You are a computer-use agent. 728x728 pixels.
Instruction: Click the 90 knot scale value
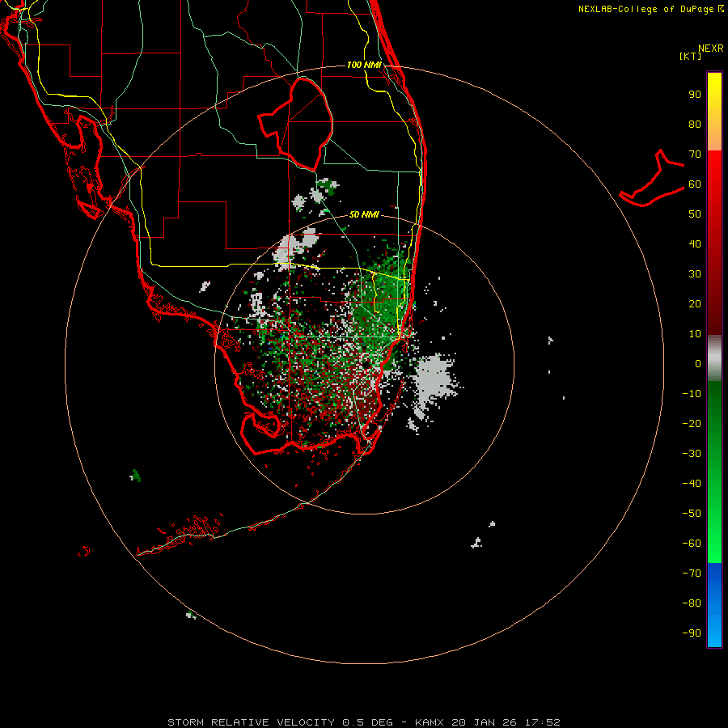695,95
